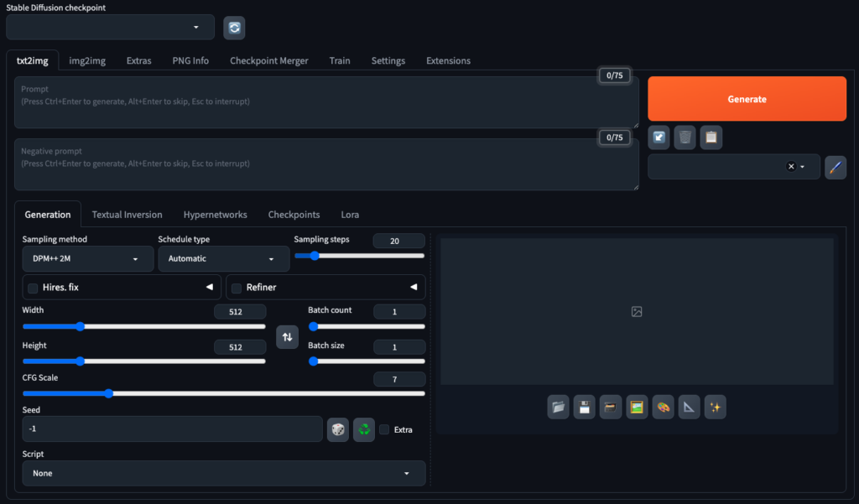
Task: Click the refresh checkpoint list icon
Action: (234, 28)
